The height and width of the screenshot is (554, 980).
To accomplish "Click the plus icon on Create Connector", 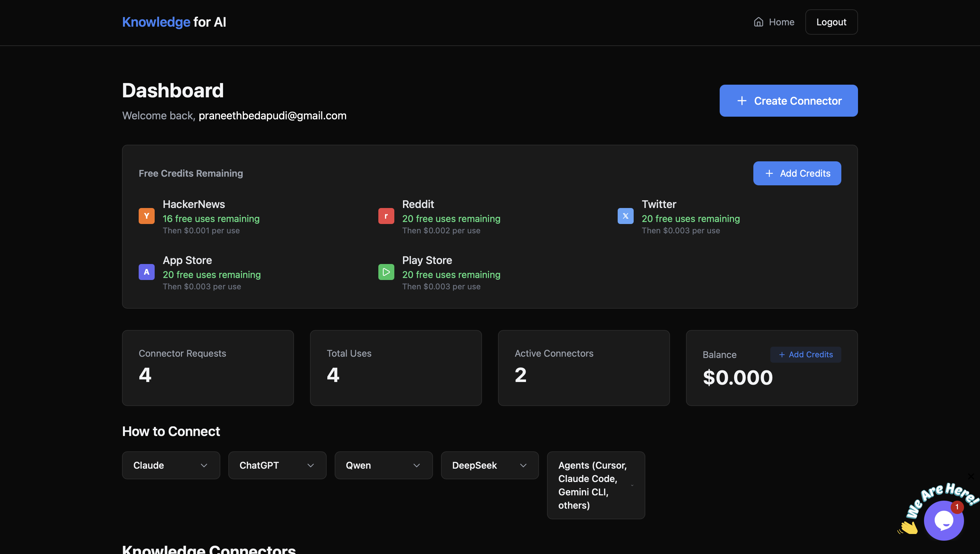I will tap(742, 100).
